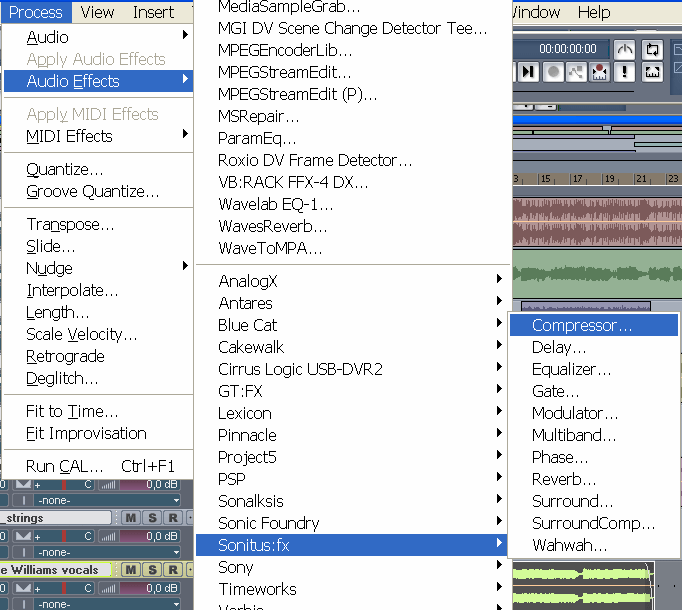The height and width of the screenshot is (610, 682).
Task: Select Wahwah effect
Action: (594, 545)
